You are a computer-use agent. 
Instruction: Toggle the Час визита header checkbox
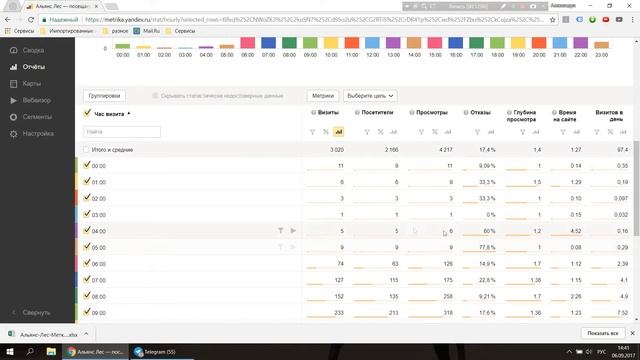click(x=87, y=113)
